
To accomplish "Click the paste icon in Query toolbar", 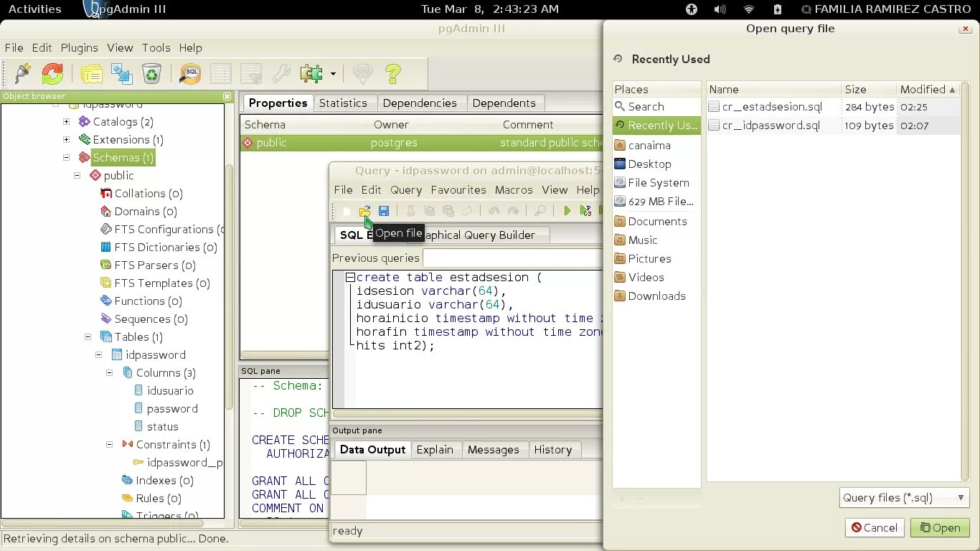I will pos(448,211).
